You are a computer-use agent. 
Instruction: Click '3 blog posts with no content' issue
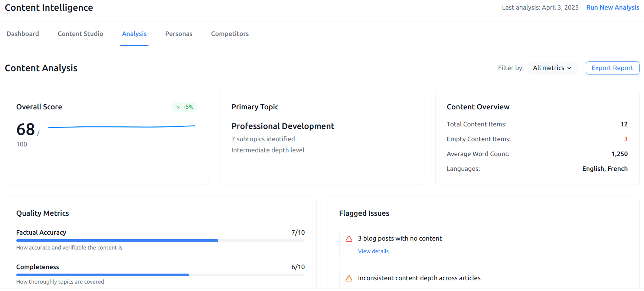400,238
